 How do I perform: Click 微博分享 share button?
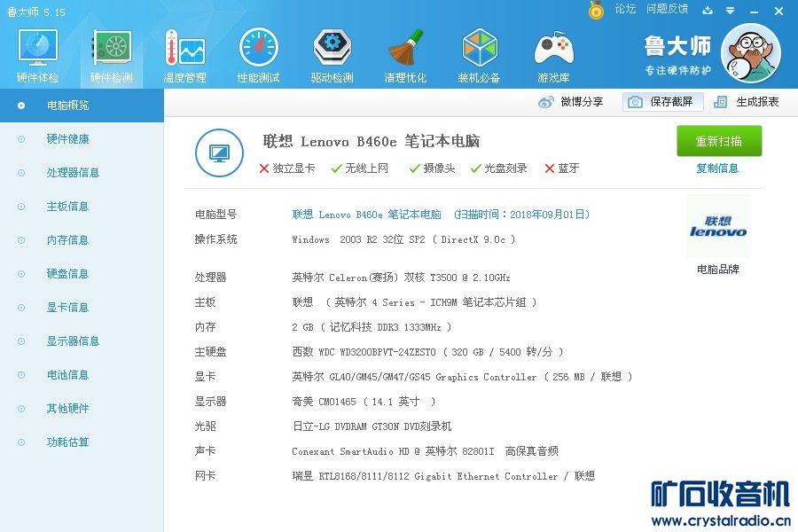tap(570, 102)
